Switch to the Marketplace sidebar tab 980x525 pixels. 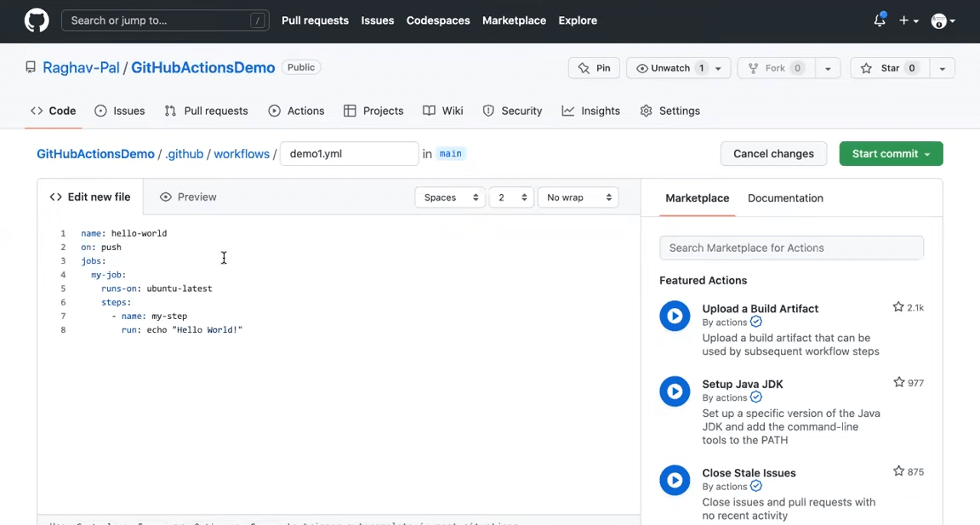pos(697,198)
